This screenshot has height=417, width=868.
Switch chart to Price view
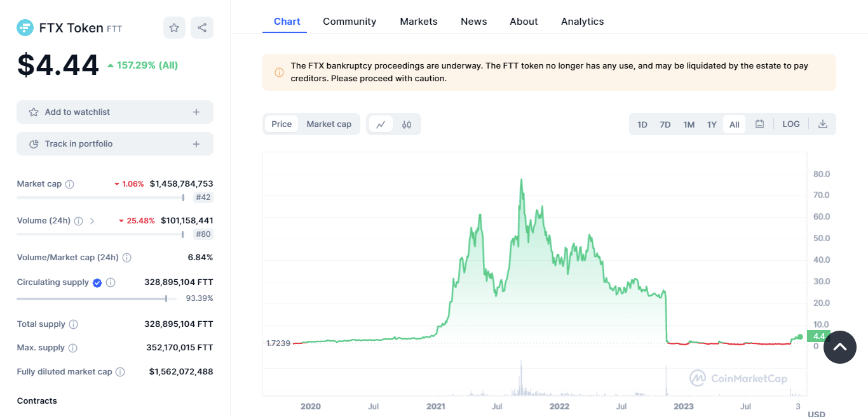tap(281, 124)
